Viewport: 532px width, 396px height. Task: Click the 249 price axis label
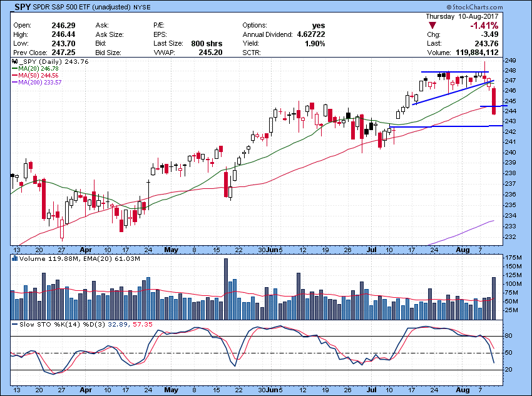click(x=511, y=61)
